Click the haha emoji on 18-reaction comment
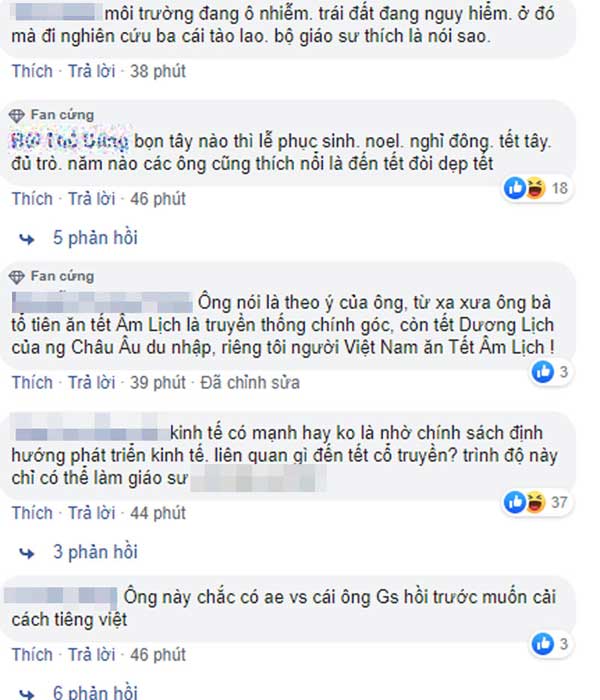This screenshot has height=700, width=600. pos(535,188)
